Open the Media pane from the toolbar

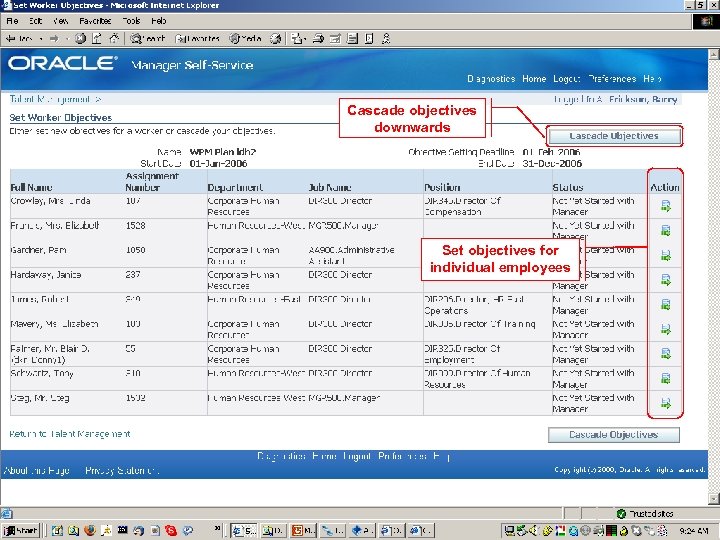(245, 39)
